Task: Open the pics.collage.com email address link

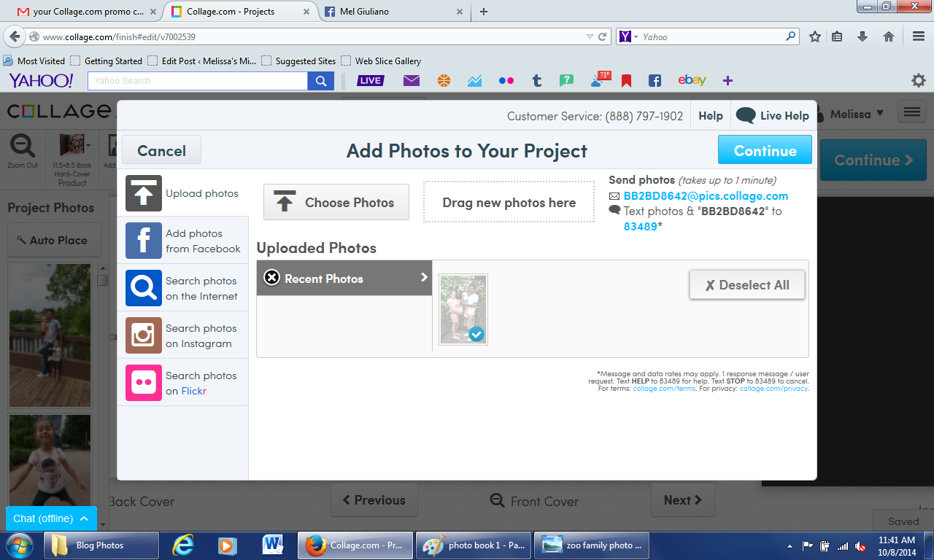Action: (x=705, y=195)
